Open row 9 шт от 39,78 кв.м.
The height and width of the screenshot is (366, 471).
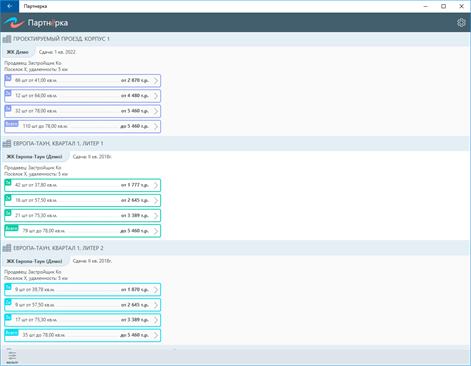coord(83,290)
